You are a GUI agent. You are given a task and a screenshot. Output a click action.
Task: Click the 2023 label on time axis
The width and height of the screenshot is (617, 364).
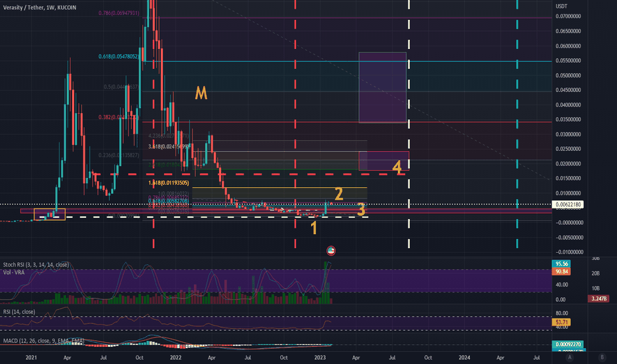click(320, 357)
